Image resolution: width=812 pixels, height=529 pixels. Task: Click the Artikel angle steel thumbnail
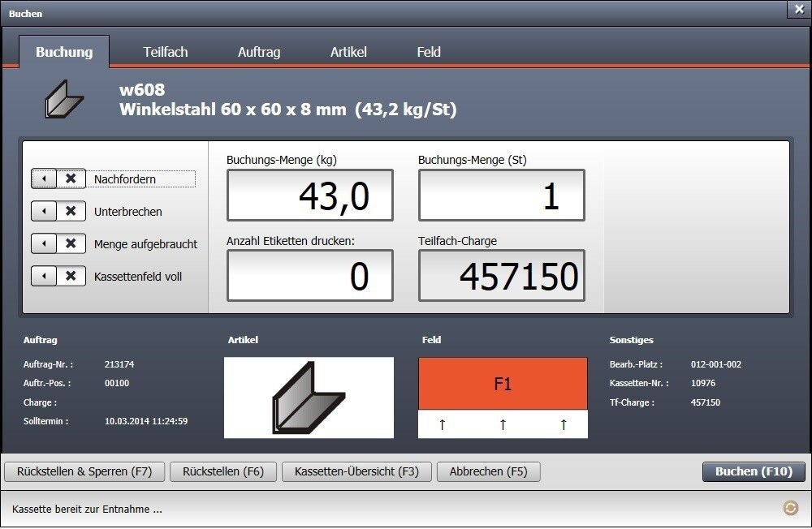[309, 398]
